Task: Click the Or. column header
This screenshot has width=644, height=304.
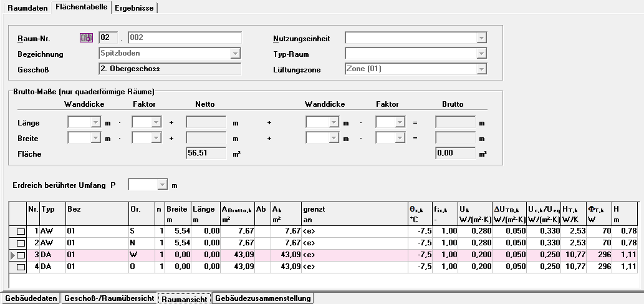Action: pos(142,214)
